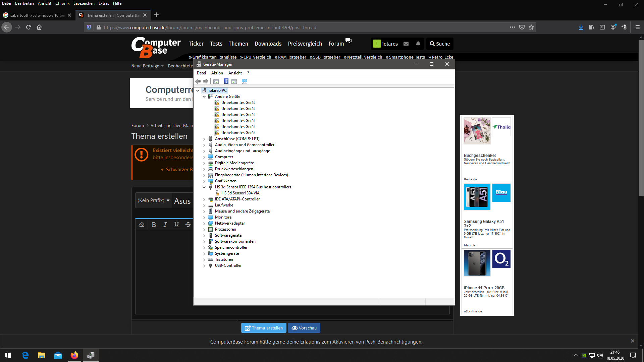Click the help icon in Geräte-Manager toolbar

[226, 81]
